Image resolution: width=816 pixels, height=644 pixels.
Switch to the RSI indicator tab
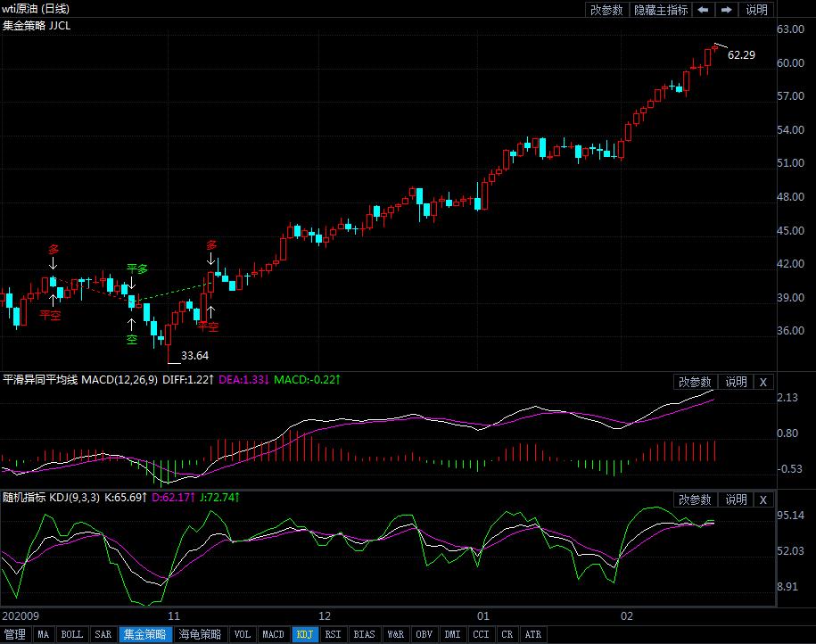(333, 635)
